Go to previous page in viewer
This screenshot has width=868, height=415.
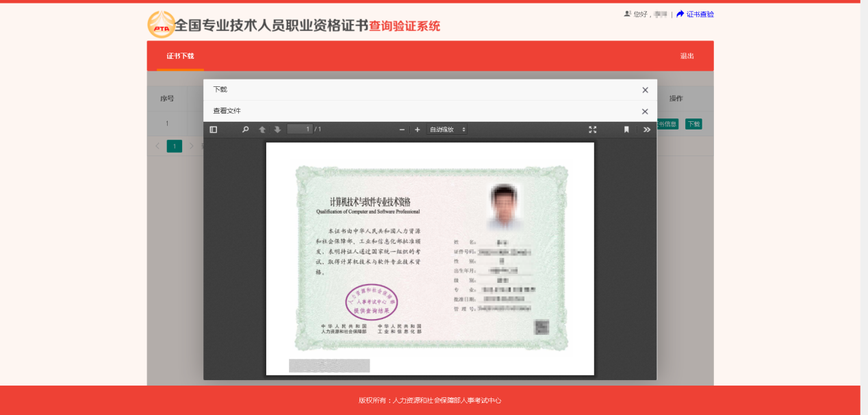tap(262, 129)
